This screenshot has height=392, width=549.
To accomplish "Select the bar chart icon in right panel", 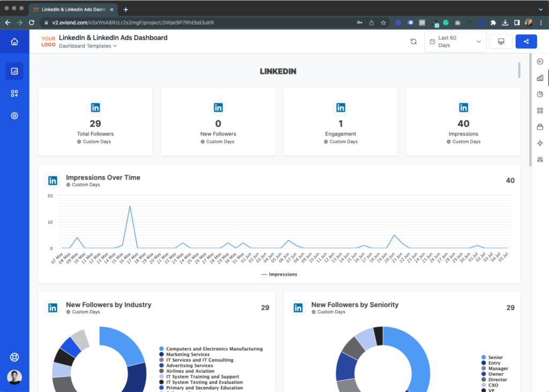I will pyautogui.click(x=540, y=78).
